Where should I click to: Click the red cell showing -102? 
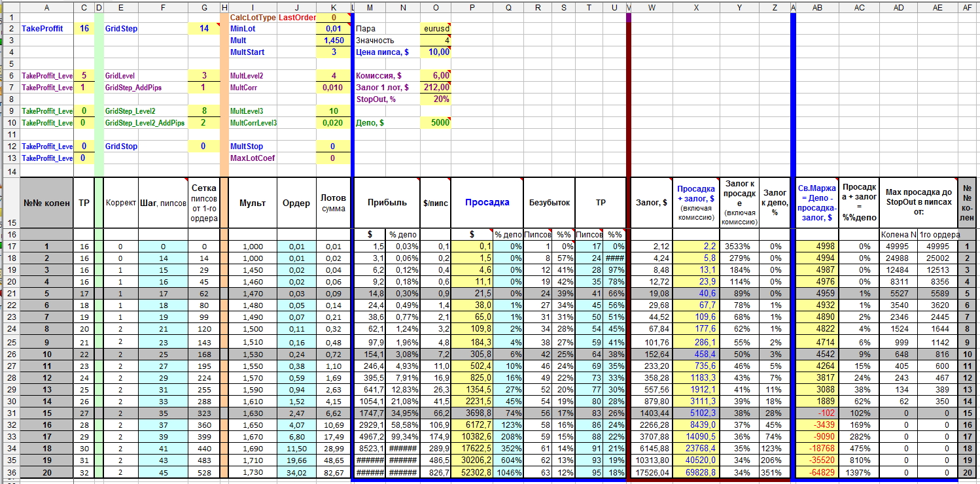(817, 413)
